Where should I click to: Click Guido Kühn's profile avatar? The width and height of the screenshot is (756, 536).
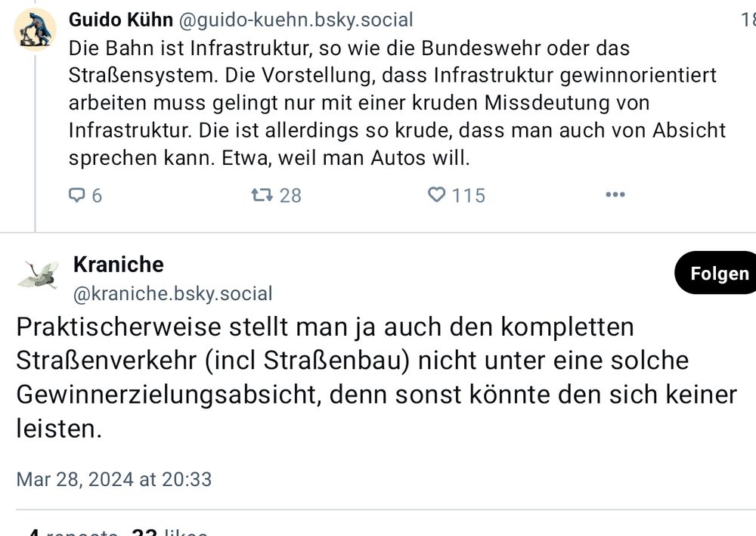pos(35,30)
